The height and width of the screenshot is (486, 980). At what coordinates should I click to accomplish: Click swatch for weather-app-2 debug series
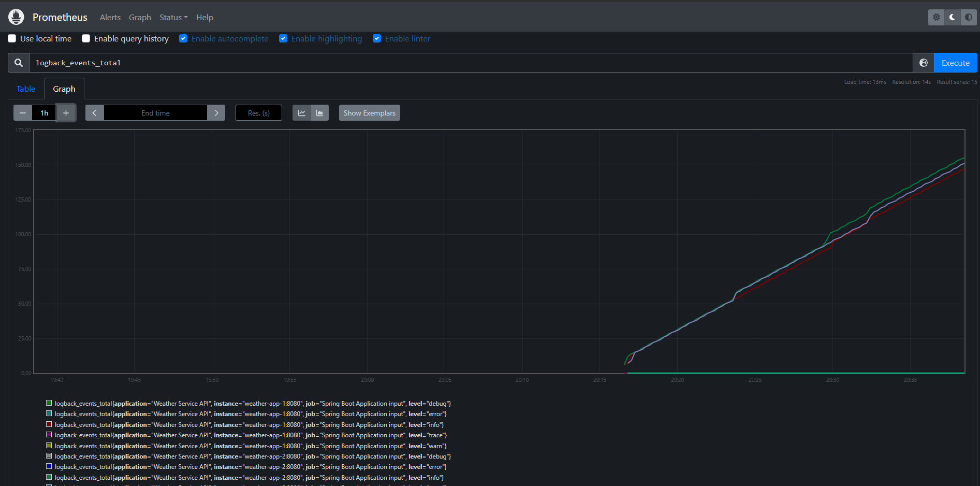(x=49, y=456)
